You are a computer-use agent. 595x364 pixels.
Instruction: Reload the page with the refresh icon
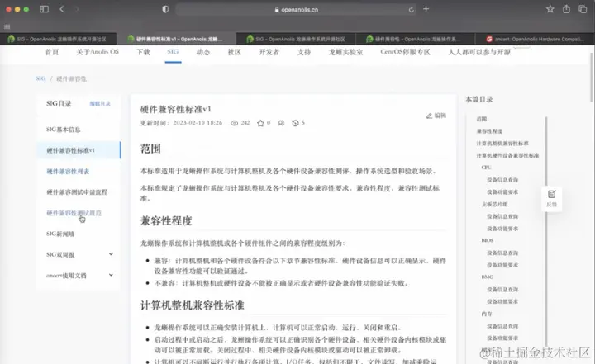click(x=411, y=9)
